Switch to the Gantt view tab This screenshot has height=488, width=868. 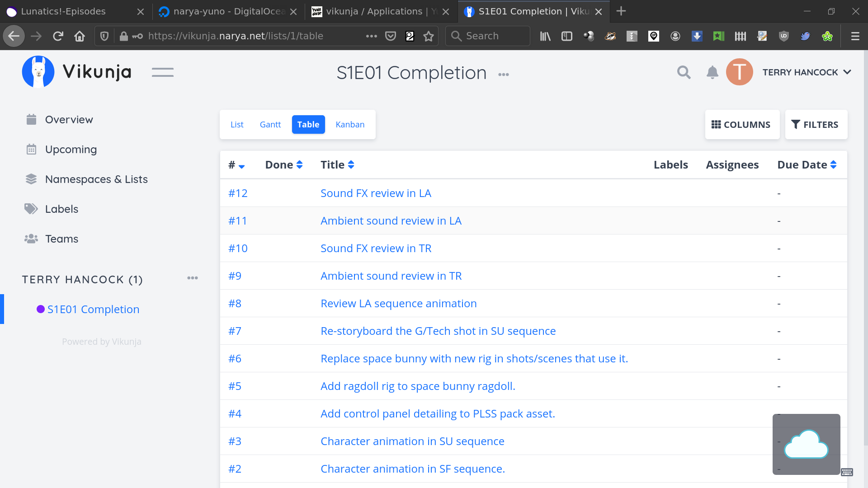pyautogui.click(x=270, y=125)
